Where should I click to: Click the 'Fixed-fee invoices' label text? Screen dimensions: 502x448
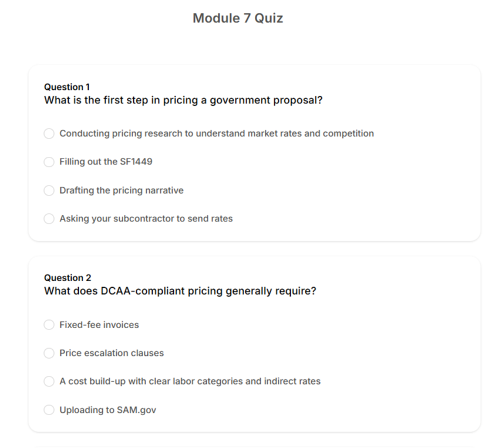click(x=99, y=325)
